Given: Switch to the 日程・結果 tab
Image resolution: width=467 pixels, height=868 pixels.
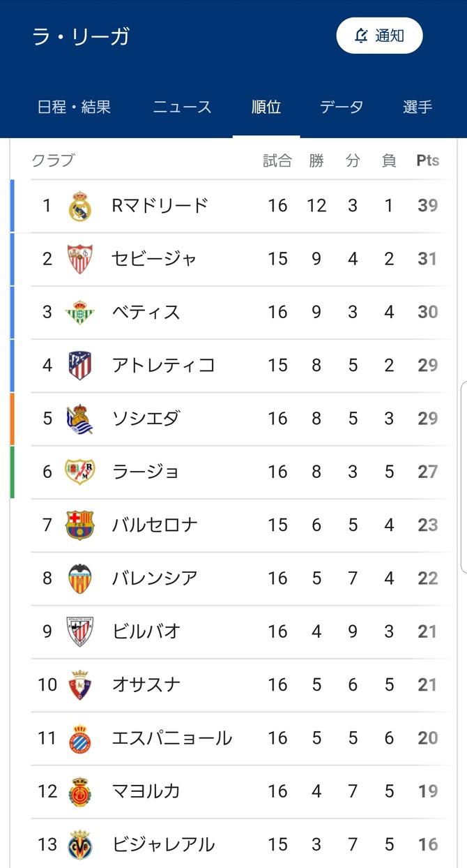Looking at the screenshot, I should (x=74, y=107).
